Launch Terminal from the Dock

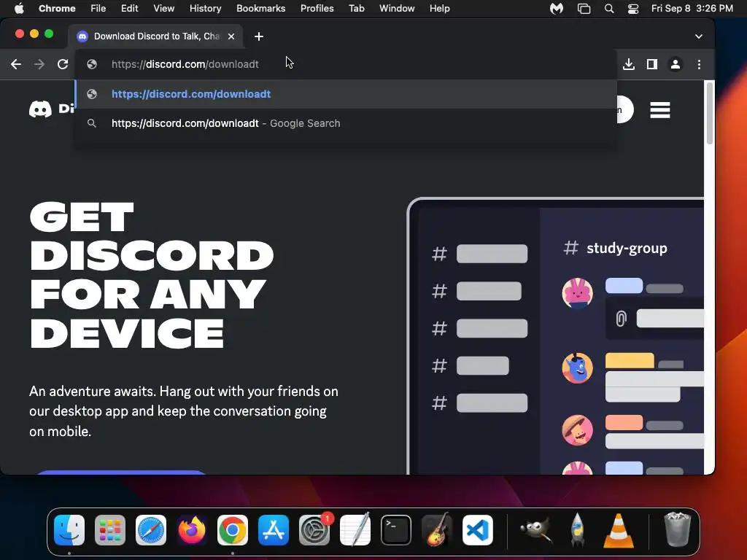(396, 530)
